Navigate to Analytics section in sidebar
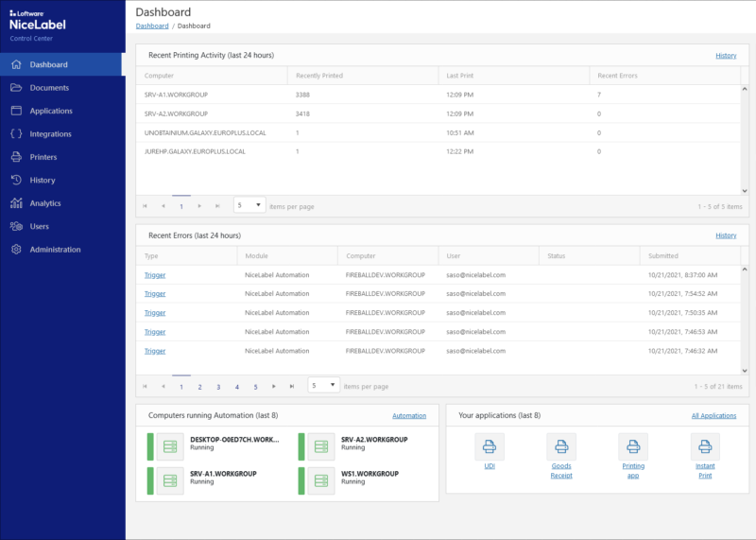The image size is (756, 540). (45, 203)
